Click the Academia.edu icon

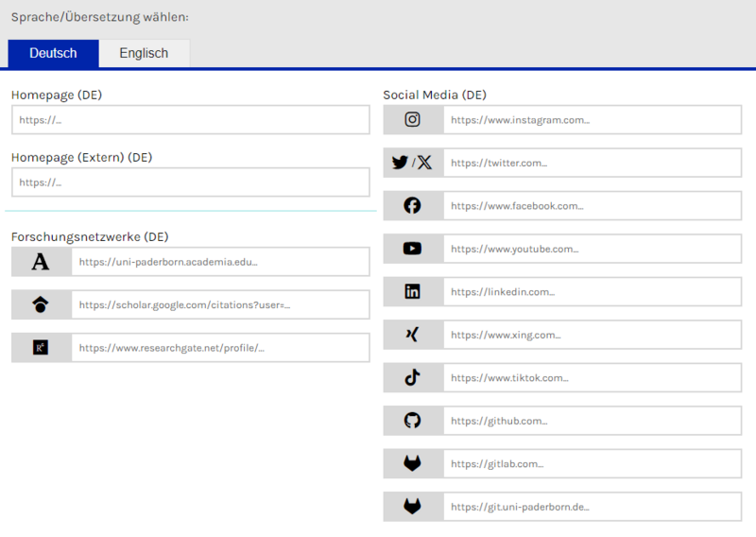tap(41, 262)
